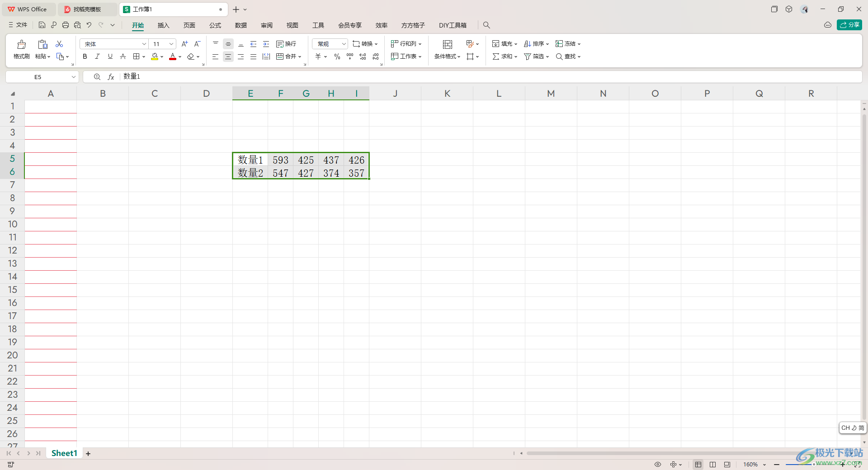Expand the quick access toolbar more arrow
Viewport: 868px width, 470px height.
pos(113,25)
